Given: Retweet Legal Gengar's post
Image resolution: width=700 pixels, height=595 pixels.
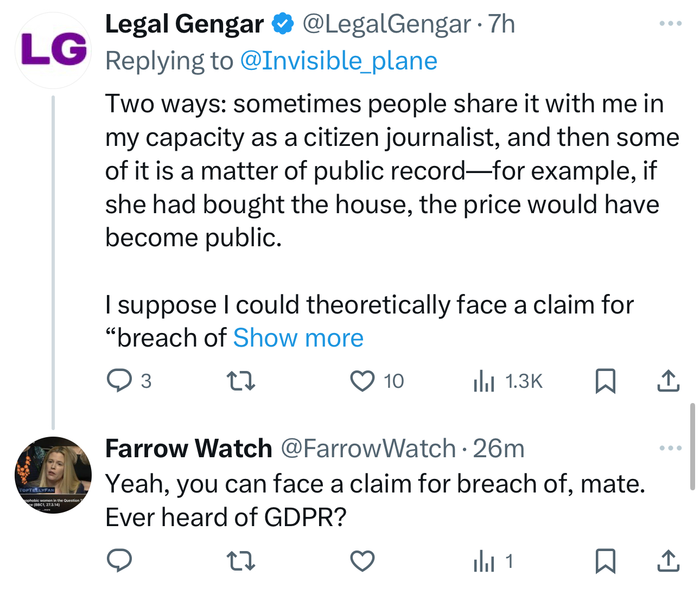Looking at the screenshot, I should click(x=240, y=381).
